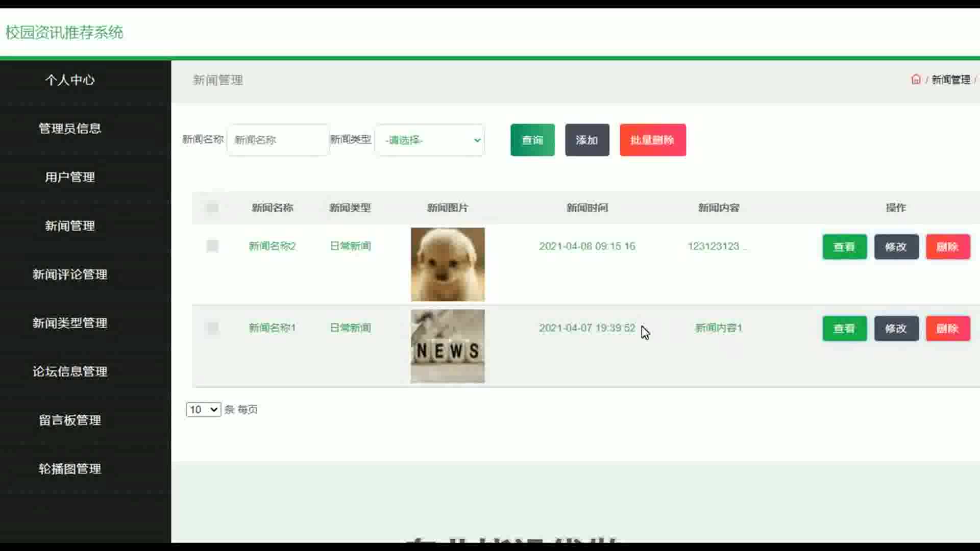Screen dimensions: 980x551
Task: Open 新闻管理 in the sidebar
Action: point(70,226)
